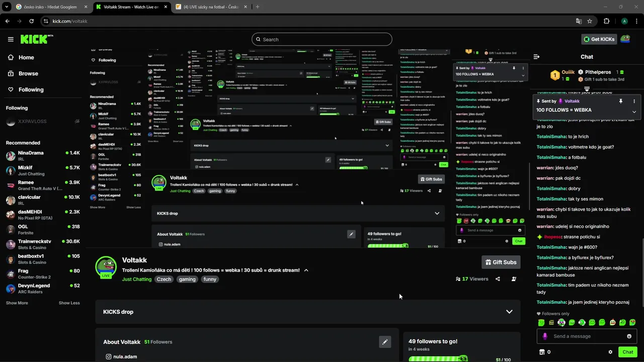Insert the crying heart-eyes emote
This screenshot has width=644, height=362.
pos(632,322)
